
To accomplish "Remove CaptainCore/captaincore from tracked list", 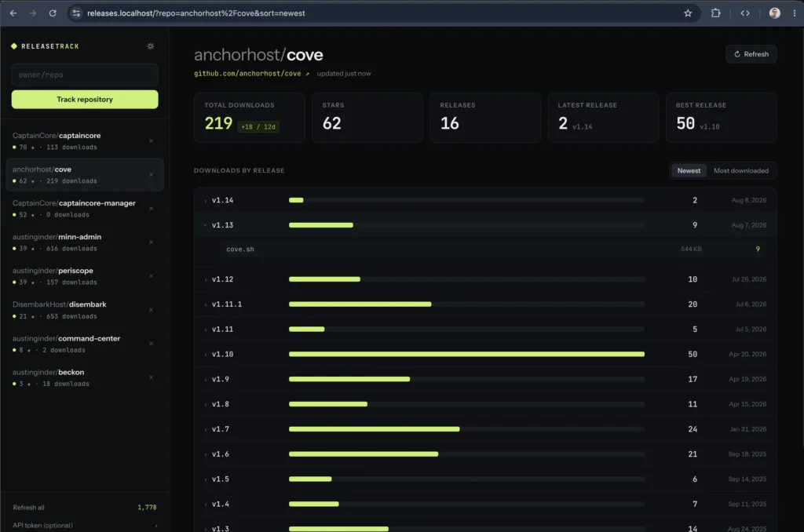I will pos(151,141).
